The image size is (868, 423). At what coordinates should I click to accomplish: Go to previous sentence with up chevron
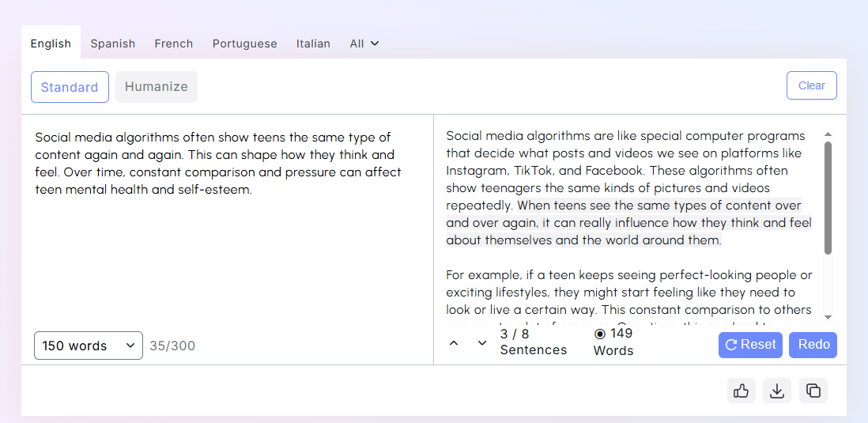[x=454, y=343]
